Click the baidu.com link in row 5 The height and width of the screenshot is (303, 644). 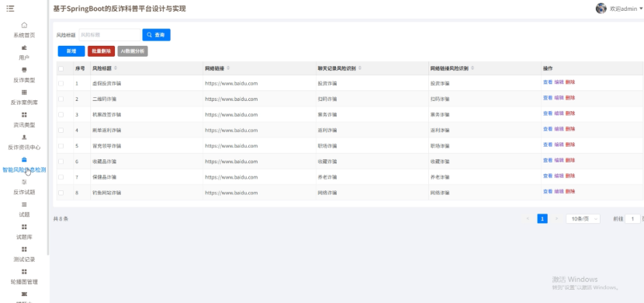click(x=231, y=146)
